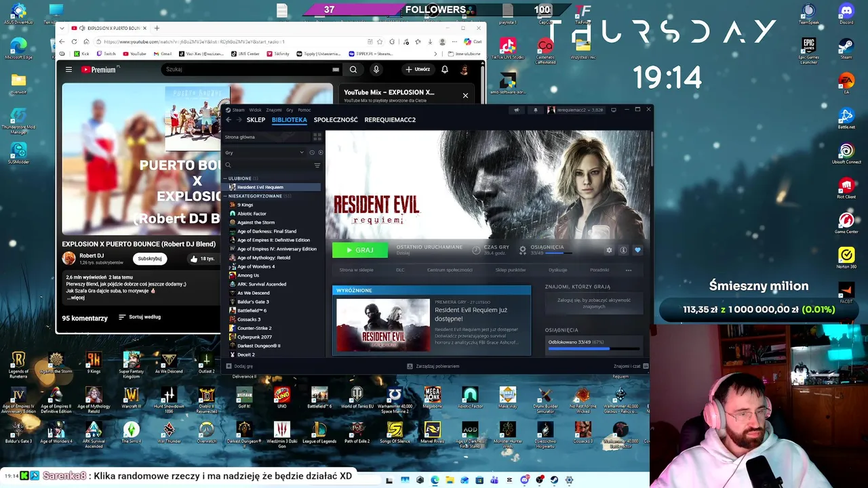The image size is (868, 488).
Task: Close YouTube Mix playlist panel
Action: 465,96
